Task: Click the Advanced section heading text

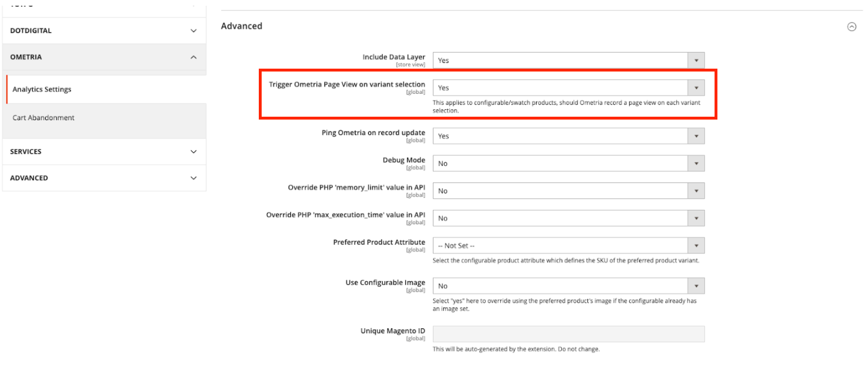Action: (x=242, y=26)
